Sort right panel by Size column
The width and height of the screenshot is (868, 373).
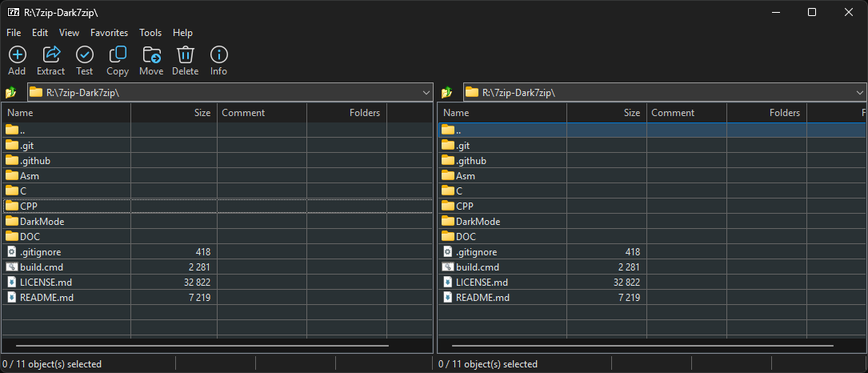(x=606, y=113)
